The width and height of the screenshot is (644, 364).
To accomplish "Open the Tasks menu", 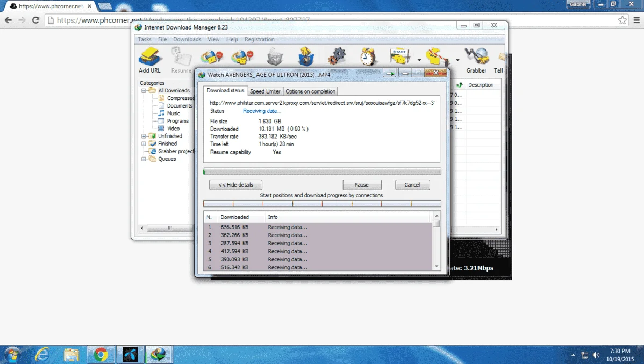I will tap(145, 39).
